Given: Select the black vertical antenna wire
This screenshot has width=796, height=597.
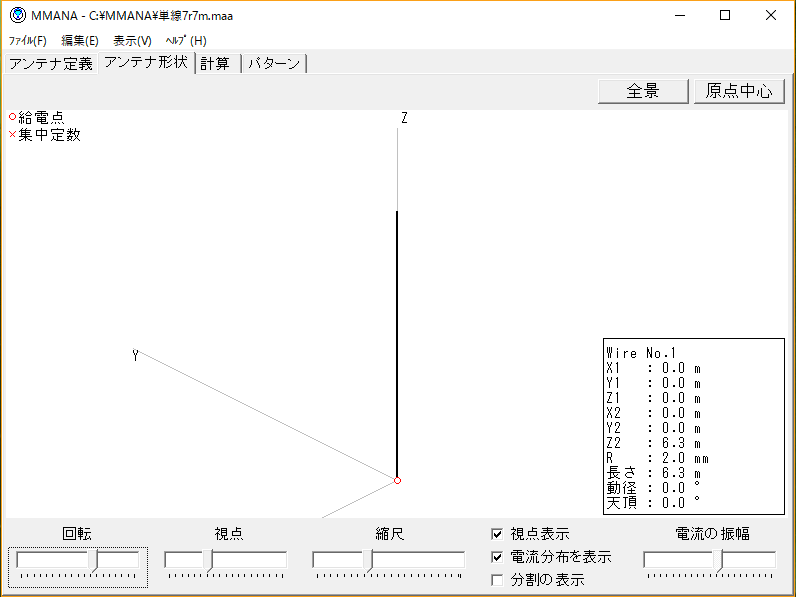Looking at the screenshot, I should pos(397,340).
